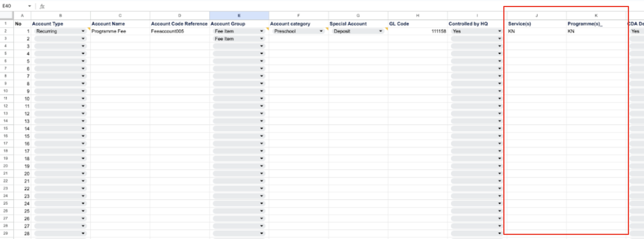Select the column E header
The height and width of the screenshot is (239, 644).
point(239,16)
